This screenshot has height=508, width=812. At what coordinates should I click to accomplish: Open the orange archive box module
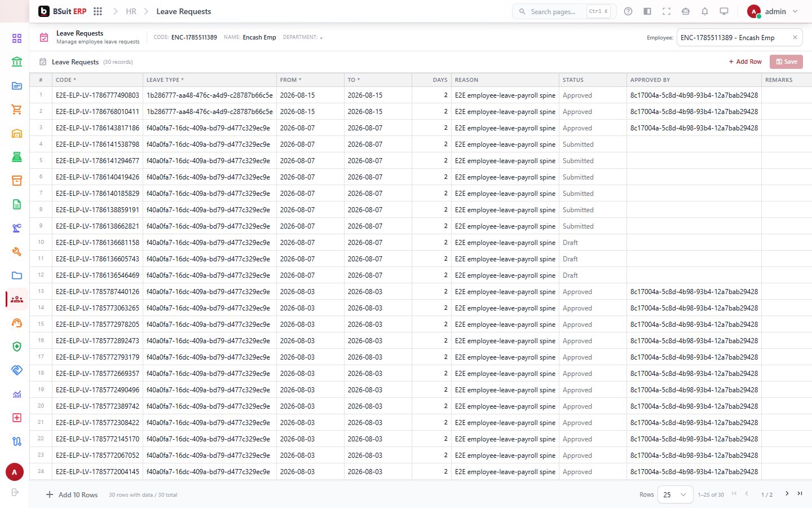(x=17, y=181)
